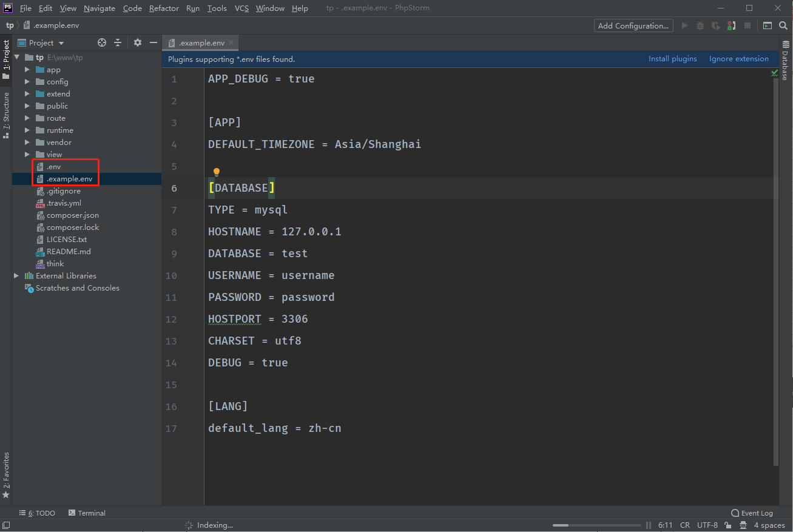This screenshot has height=532, width=793.
Task: Click the 6:11 caret position indicator
Action: coord(666,525)
